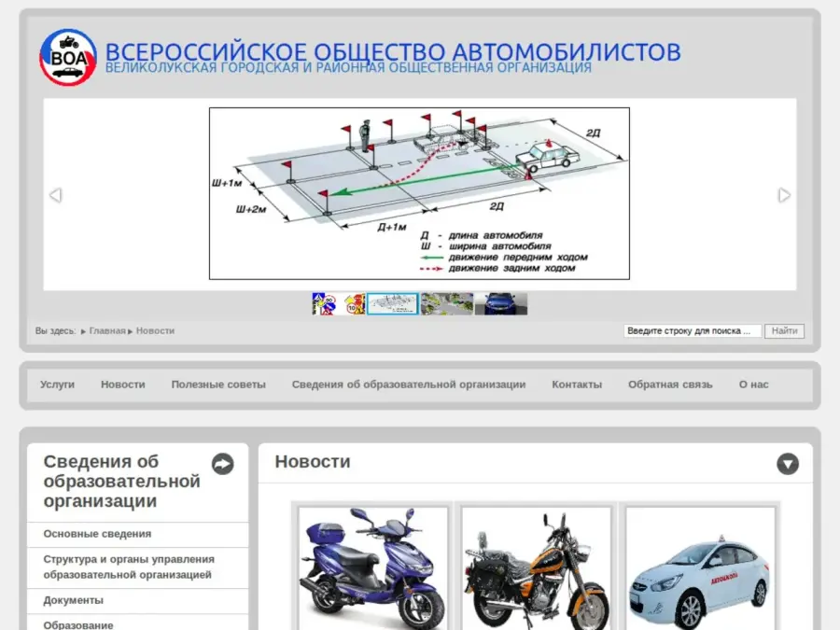Select the aerial road view thumbnail

point(447,304)
